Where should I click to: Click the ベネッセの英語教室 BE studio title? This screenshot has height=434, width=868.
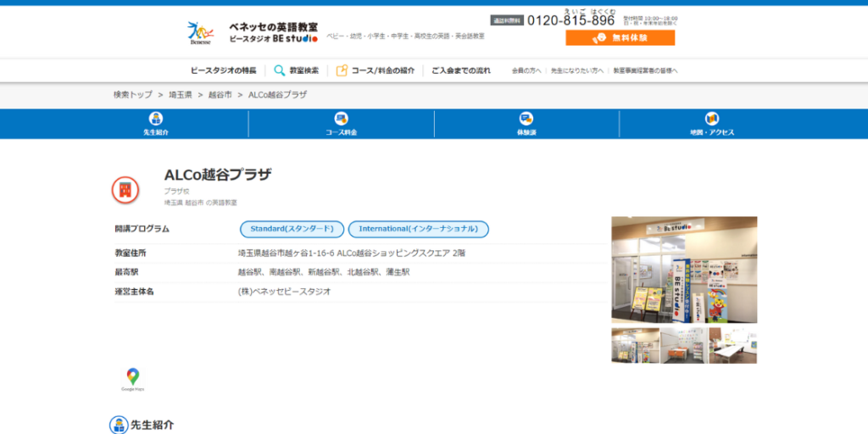(274, 33)
